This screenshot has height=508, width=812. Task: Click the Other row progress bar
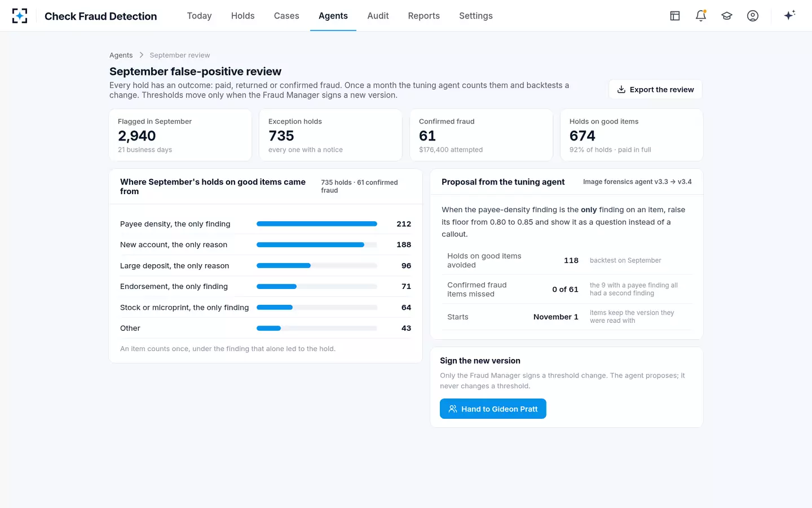point(317,328)
